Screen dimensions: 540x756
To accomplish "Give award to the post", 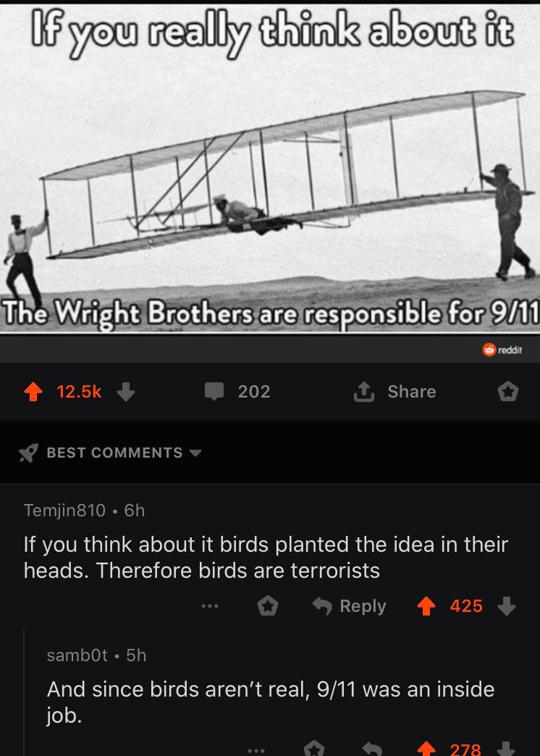I will tap(507, 392).
